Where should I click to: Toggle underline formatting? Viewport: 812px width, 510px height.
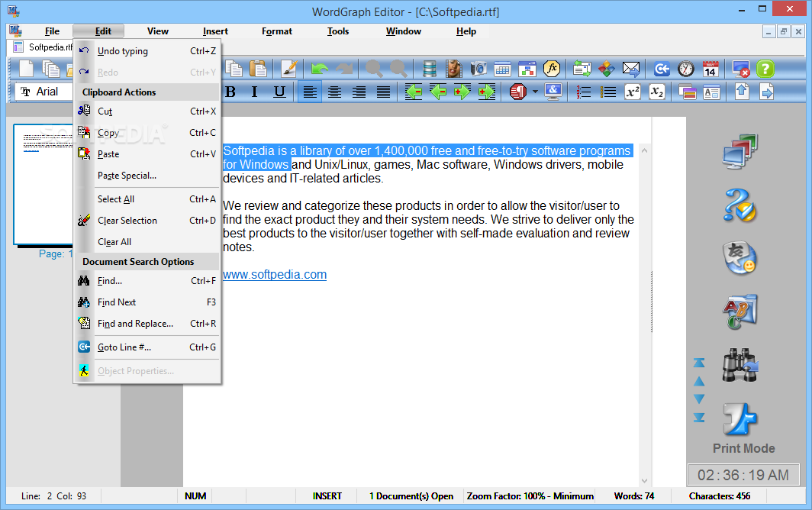[x=279, y=92]
